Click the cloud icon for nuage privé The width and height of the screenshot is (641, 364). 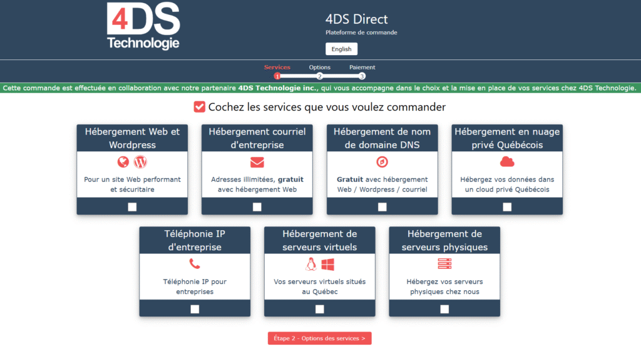507,163
